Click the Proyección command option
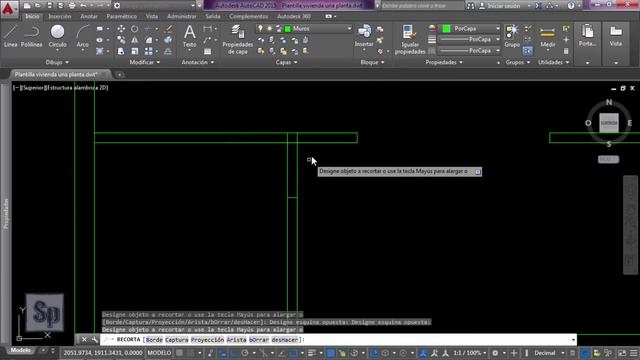640x360 pixels. click(207, 340)
